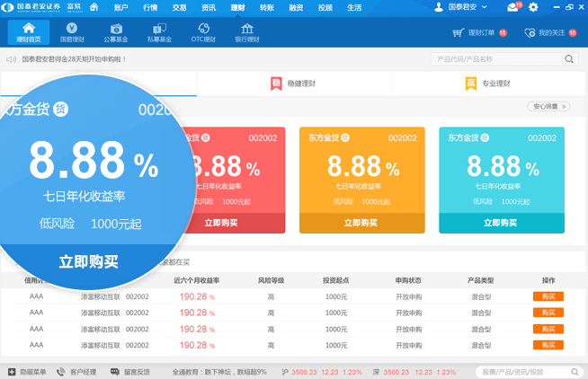Open 交易 menu in top bar
588x379 pixels.
coord(180,7)
